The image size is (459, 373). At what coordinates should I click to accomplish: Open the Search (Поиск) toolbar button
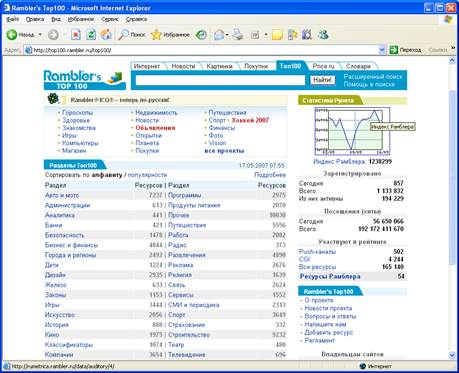click(132, 34)
